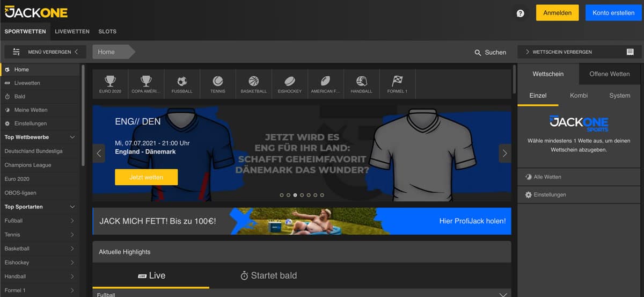Pick the Tennis sport icon
Screen dimensions: 644x297
218,81
